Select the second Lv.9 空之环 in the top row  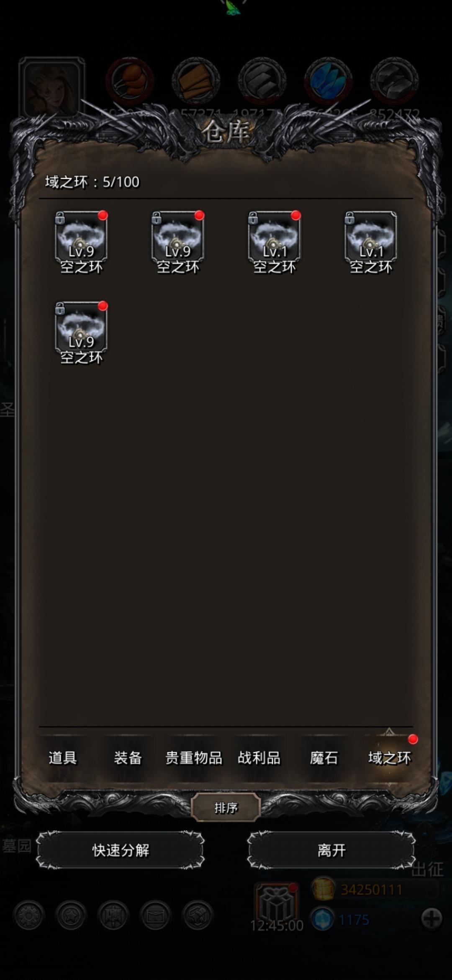tap(177, 242)
